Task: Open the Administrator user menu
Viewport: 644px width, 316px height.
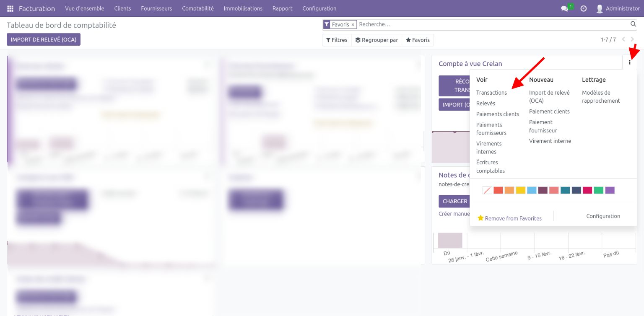Action: point(618,8)
